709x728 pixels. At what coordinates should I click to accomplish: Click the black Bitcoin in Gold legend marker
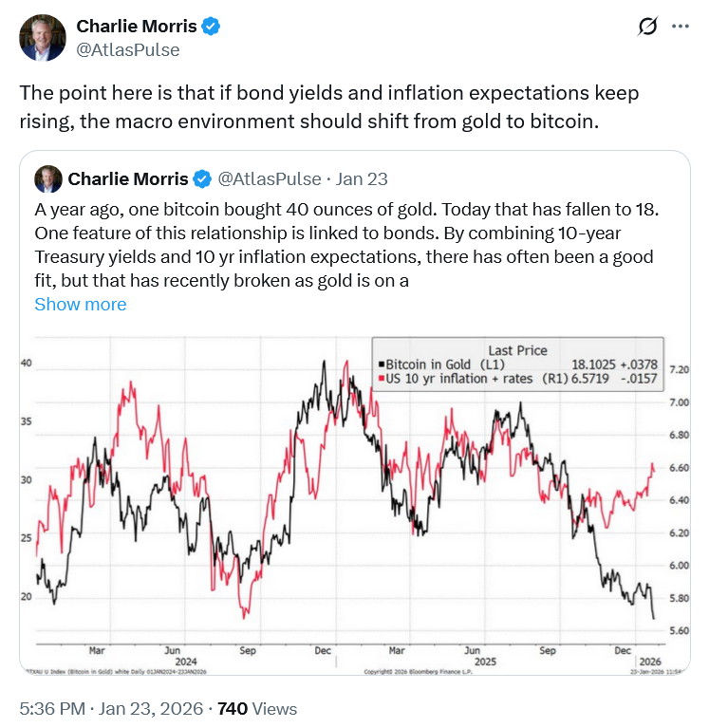click(x=379, y=364)
